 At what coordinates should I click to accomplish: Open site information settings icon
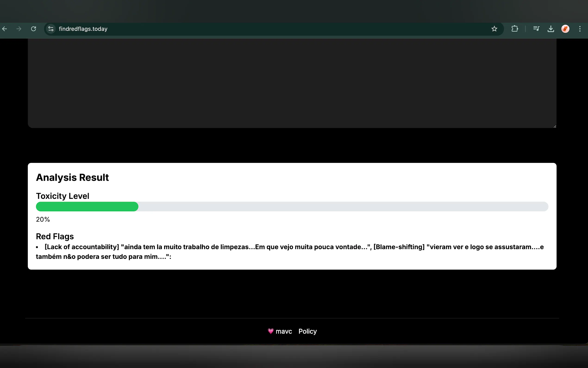click(51, 29)
